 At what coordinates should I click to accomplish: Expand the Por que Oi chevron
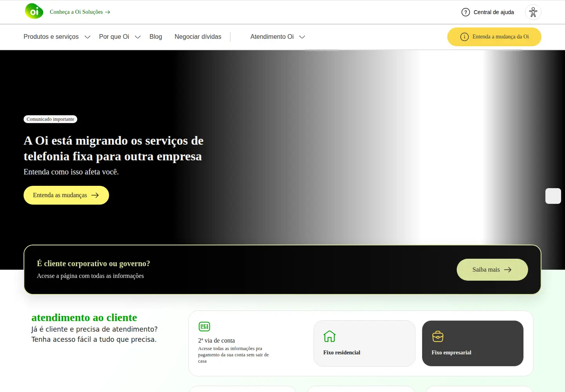(138, 37)
